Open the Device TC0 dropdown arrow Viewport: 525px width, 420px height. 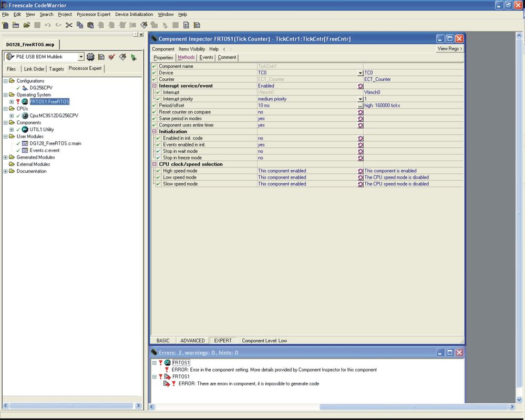coord(361,73)
